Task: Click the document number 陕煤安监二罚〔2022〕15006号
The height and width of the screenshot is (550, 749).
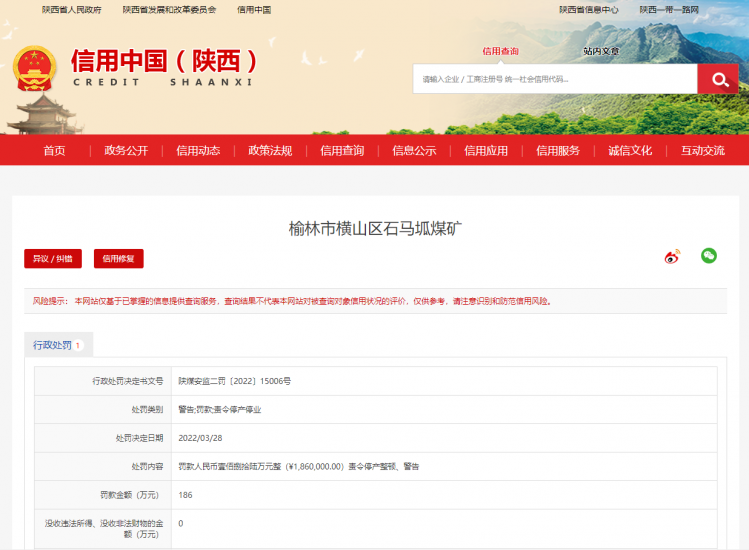Action: (x=235, y=381)
